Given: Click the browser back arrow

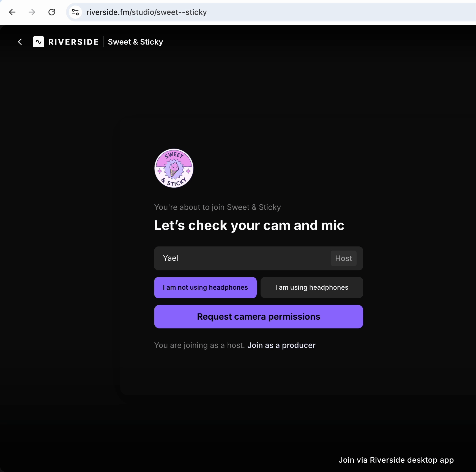Looking at the screenshot, I should 12,12.
